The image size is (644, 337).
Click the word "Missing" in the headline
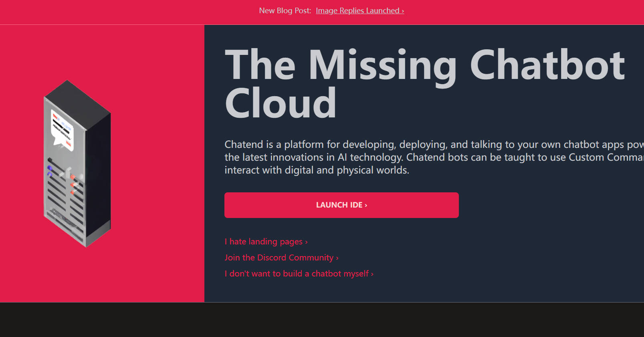point(382,65)
